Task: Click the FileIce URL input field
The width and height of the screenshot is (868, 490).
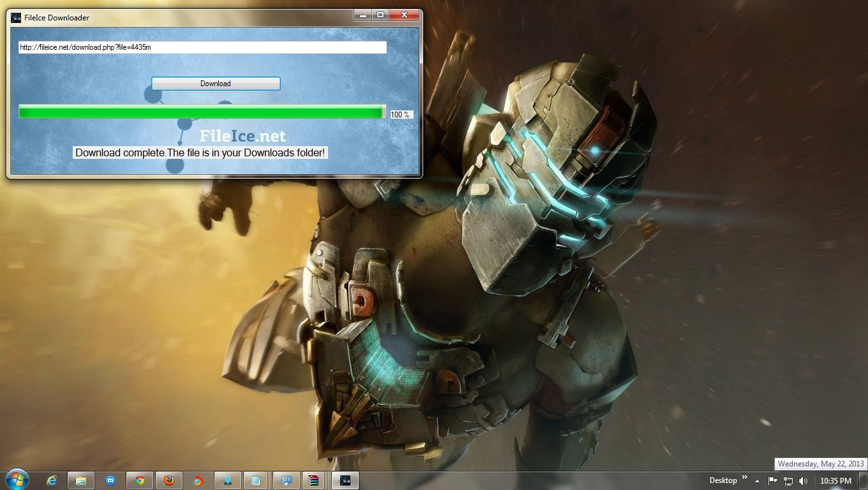Action: click(202, 47)
